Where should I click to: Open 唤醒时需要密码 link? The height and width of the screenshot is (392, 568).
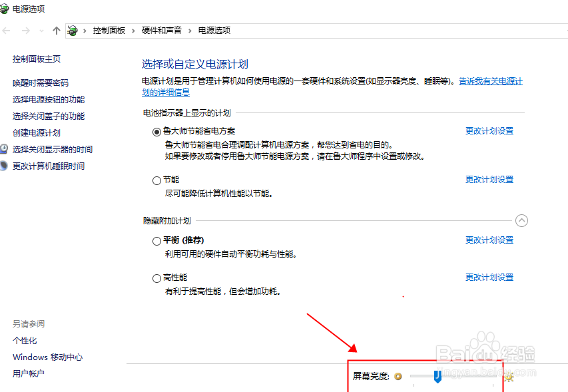[x=41, y=83]
